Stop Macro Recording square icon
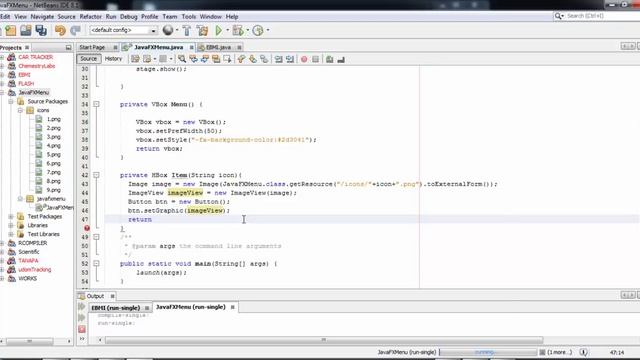 [316, 60]
